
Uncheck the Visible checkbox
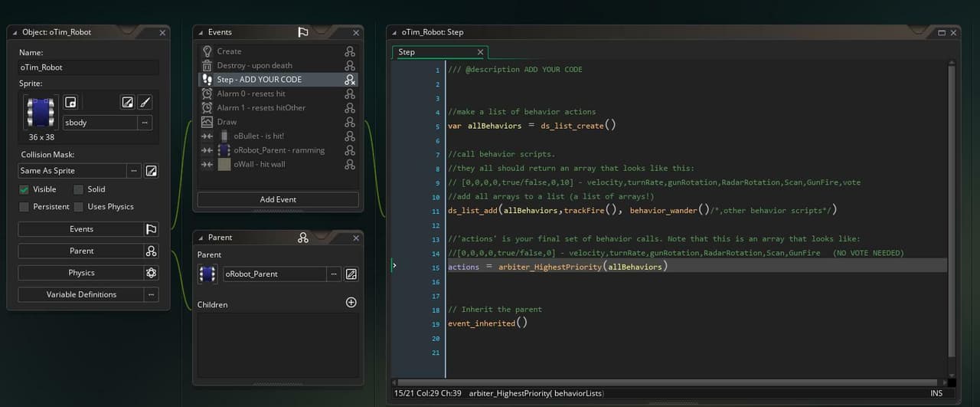click(x=24, y=189)
